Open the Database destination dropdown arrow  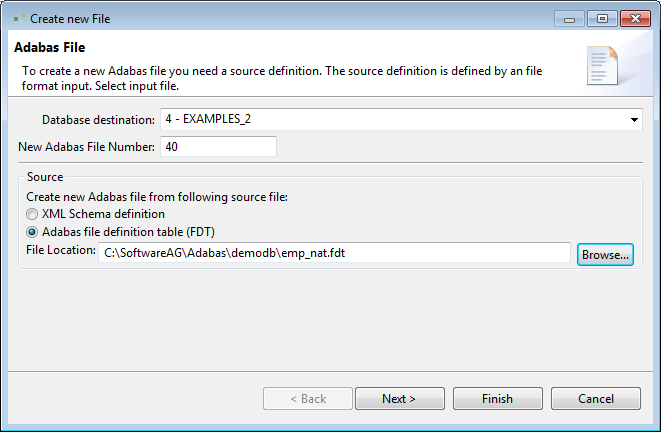point(634,120)
